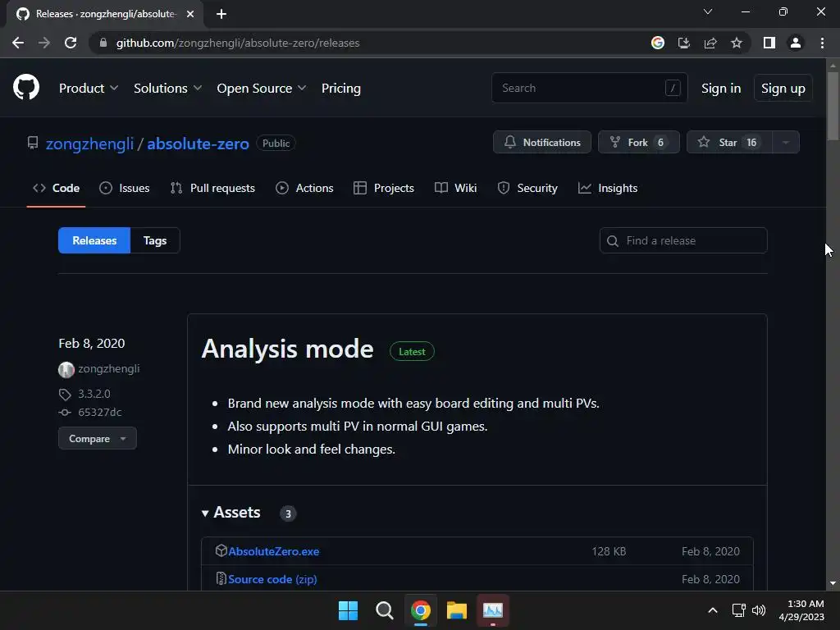Reload the page with refresh icon
Image resolution: width=840 pixels, height=630 pixels.
point(71,43)
